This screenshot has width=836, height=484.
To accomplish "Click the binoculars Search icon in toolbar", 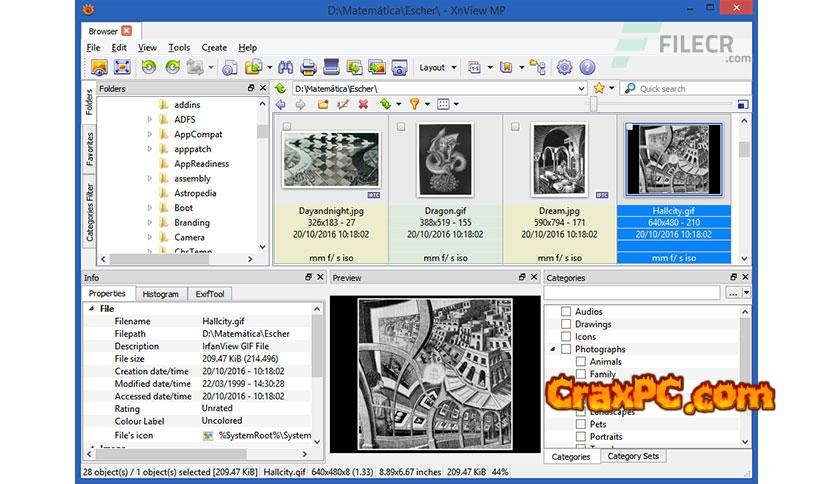I will [x=284, y=68].
